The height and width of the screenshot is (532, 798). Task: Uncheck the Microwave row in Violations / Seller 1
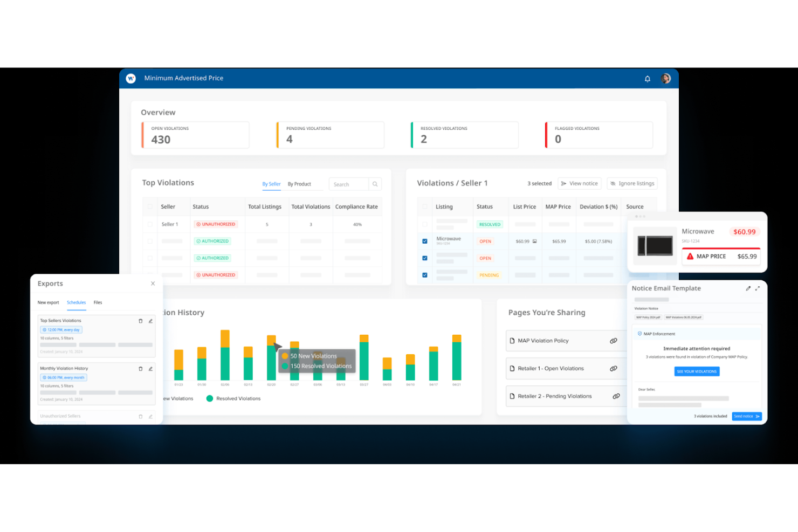point(424,241)
